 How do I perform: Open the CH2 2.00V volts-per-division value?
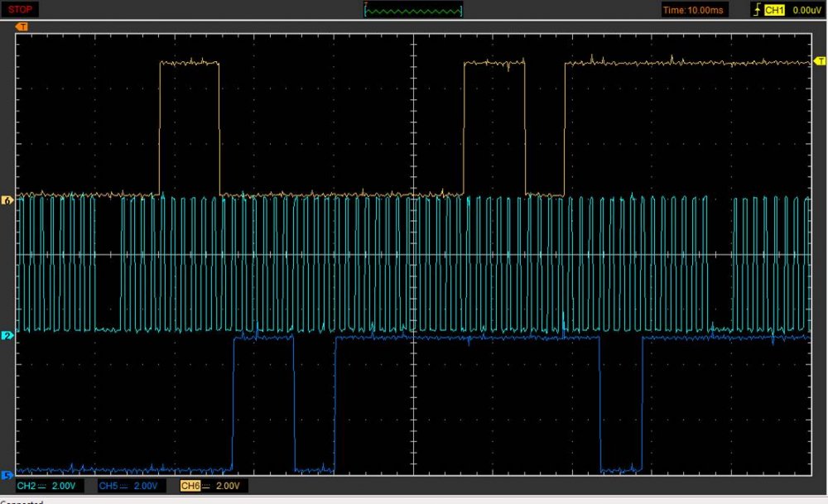coord(65,486)
